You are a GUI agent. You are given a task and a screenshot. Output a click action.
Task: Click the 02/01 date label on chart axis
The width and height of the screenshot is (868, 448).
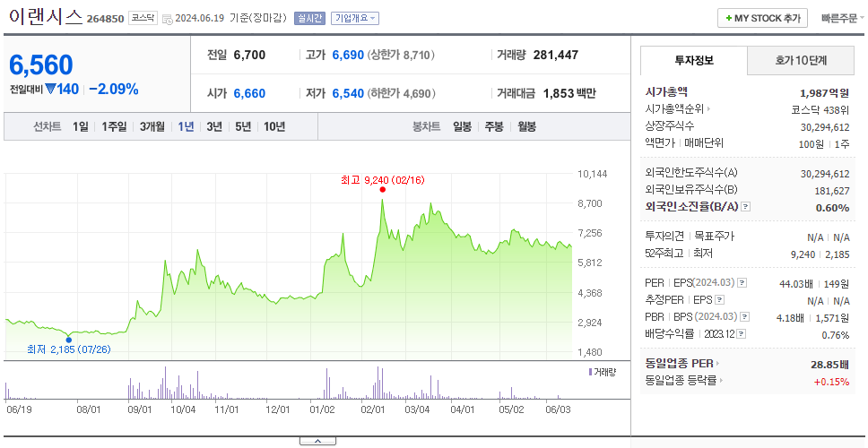372,409
